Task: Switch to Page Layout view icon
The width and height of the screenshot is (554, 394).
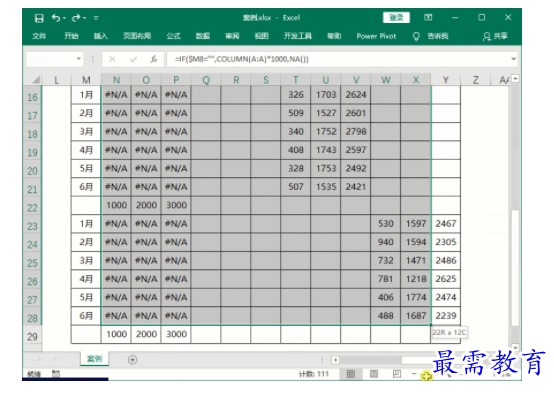Action: [373, 374]
